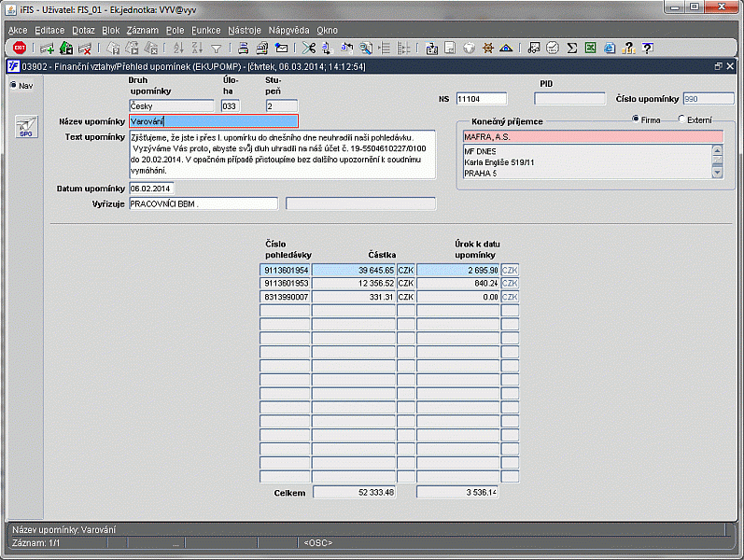Click the empty PID field
The image size is (744, 560).
click(x=569, y=99)
